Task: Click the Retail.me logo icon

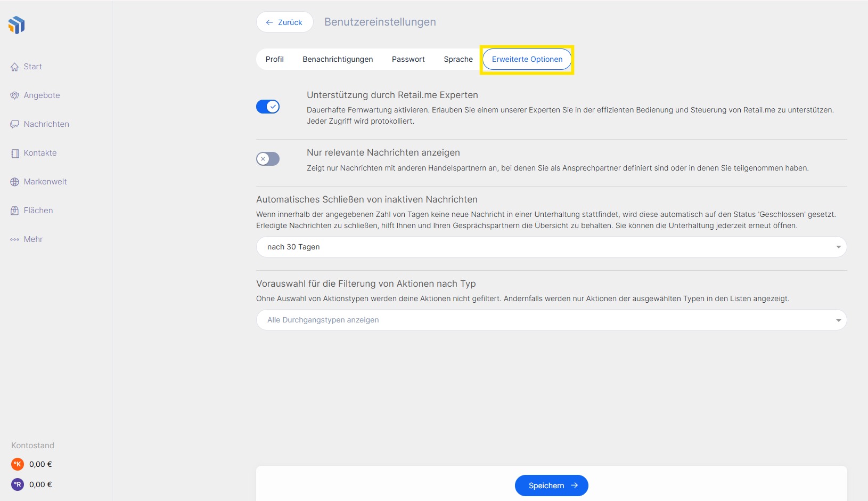Action: [x=17, y=25]
